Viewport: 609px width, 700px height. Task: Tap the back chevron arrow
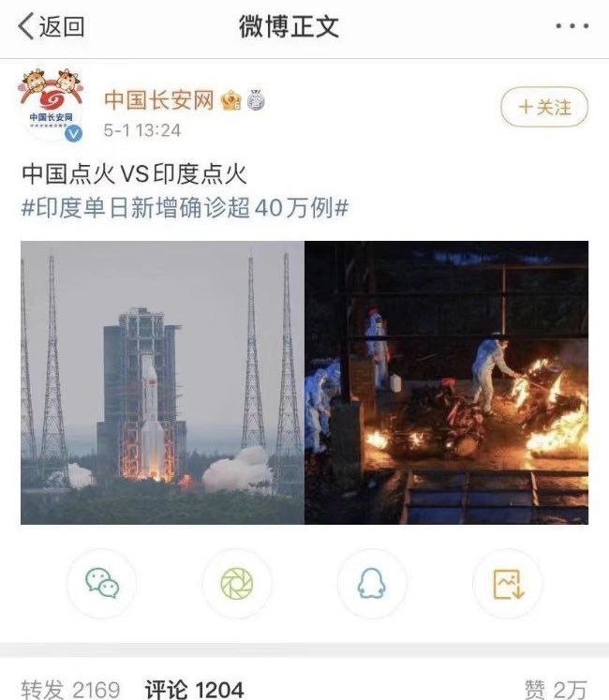pos(25,26)
